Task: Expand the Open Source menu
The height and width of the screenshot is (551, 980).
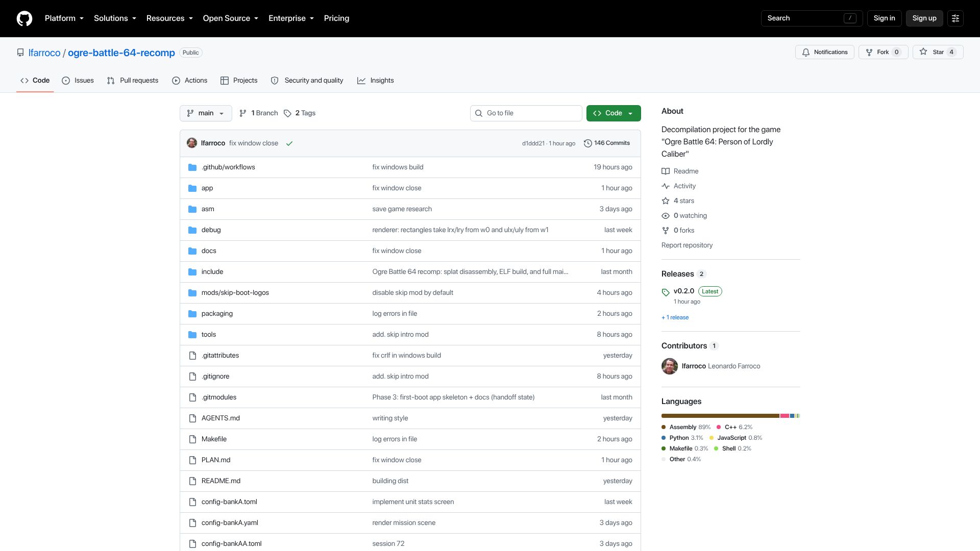Action: tap(231, 18)
